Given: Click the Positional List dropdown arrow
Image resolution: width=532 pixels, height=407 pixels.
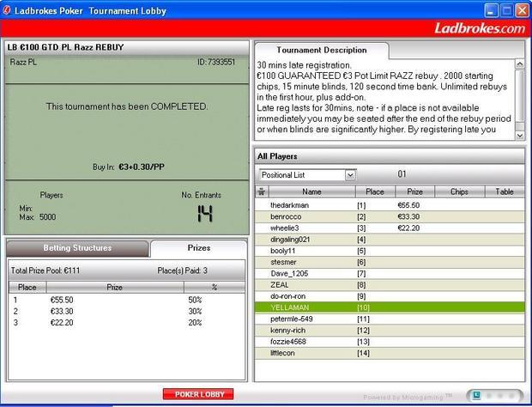Looking at the screenshot, I should 350,175.
